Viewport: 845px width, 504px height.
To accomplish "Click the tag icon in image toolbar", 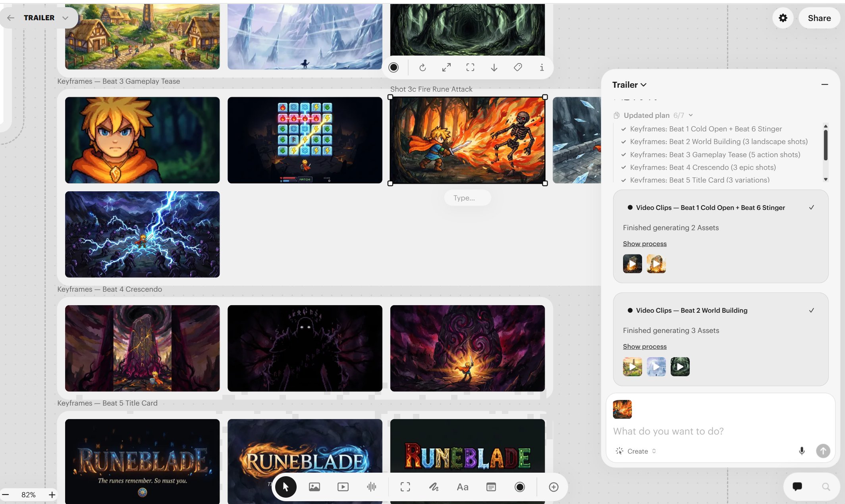I will (x=518, y=67).
